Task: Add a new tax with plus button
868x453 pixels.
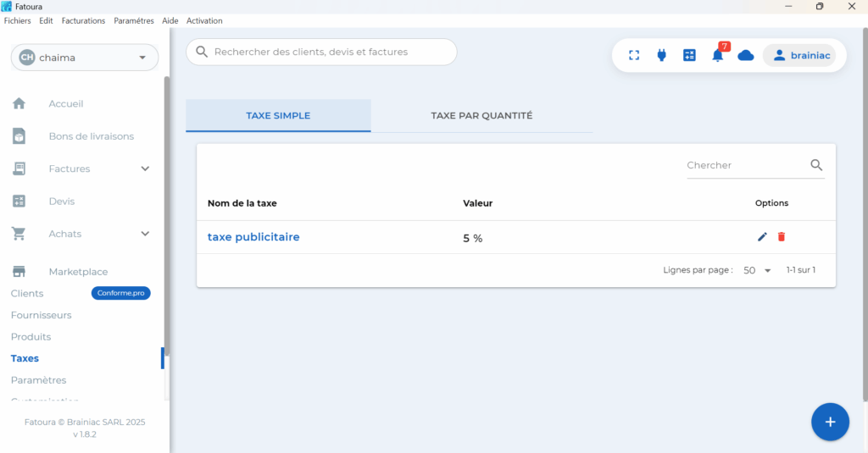Action: tap(830, 422)
